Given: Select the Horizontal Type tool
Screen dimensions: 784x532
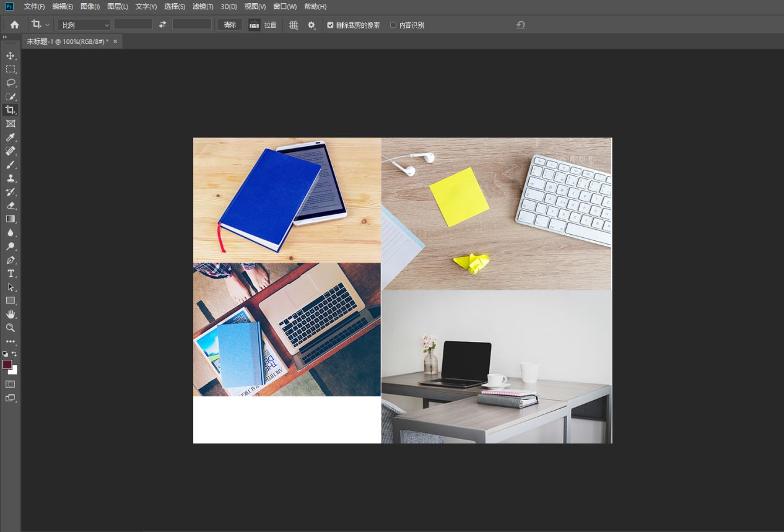Looking at the screenshot, I should (11, 274).
